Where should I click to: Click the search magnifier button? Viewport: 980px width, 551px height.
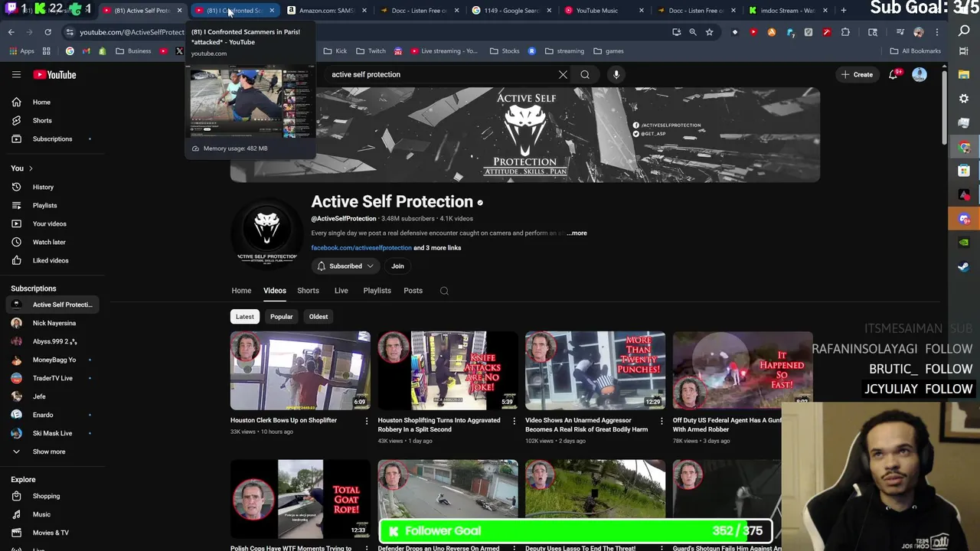pyautogui.click(x=585, y=74)
